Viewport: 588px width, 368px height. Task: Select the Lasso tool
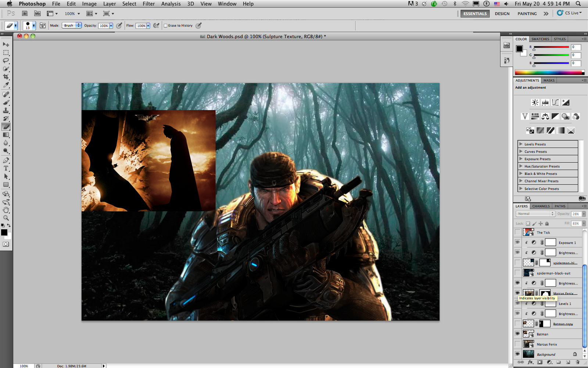6,61
